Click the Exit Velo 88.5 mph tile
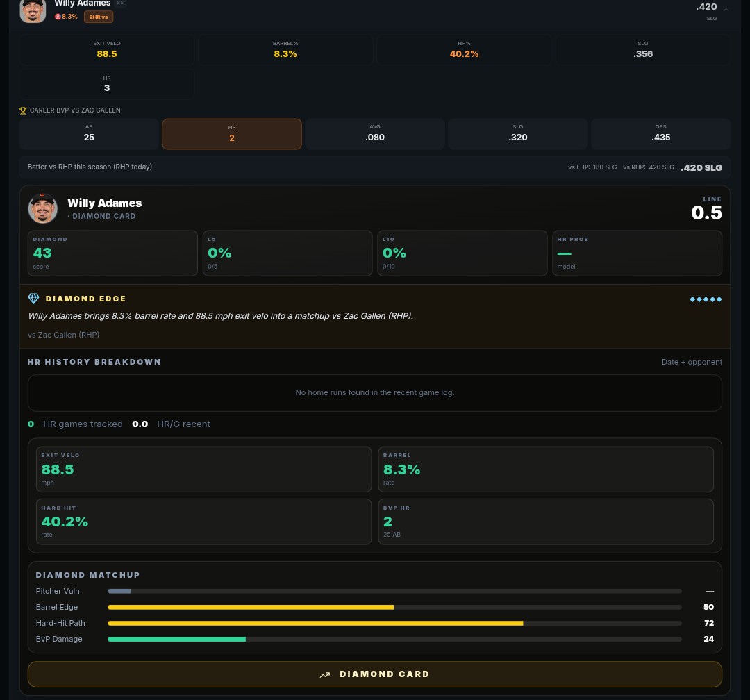Screen dimensions: 750x700 point(203,469)
